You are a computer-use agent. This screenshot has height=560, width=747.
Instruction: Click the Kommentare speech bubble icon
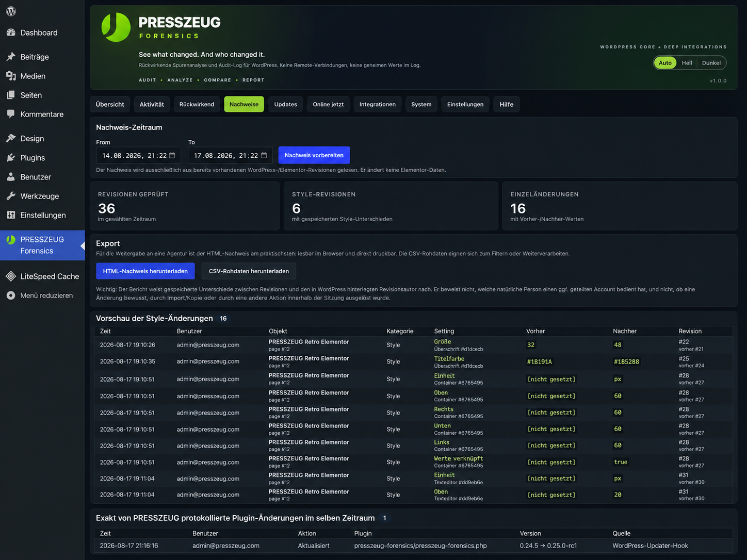(x=11, y=114)
